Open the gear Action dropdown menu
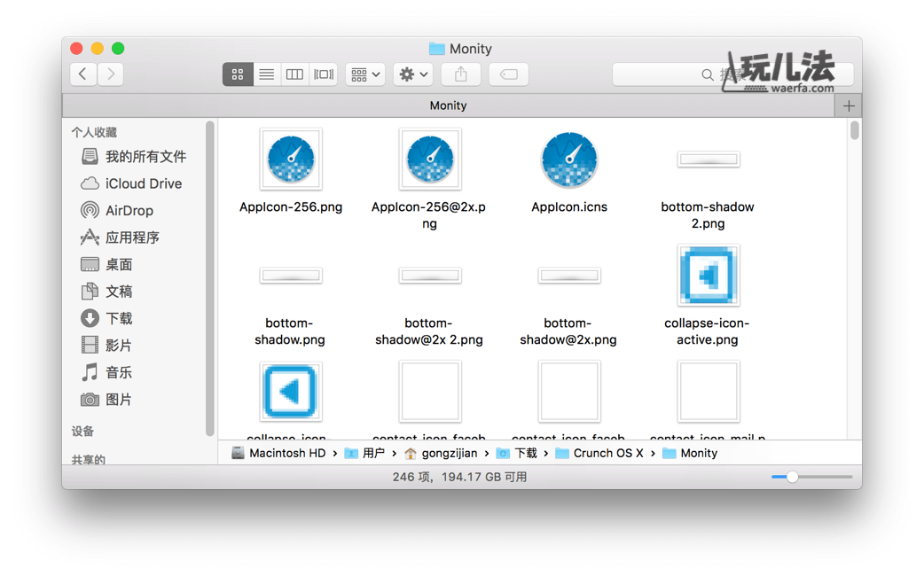924x576 pixels. tap(413, 74)
